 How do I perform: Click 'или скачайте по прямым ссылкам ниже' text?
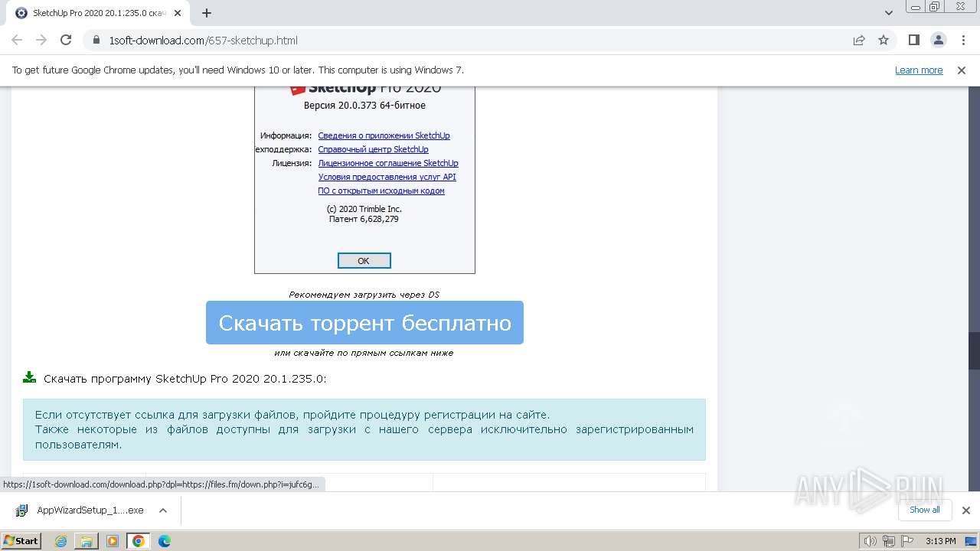(364, 353)
